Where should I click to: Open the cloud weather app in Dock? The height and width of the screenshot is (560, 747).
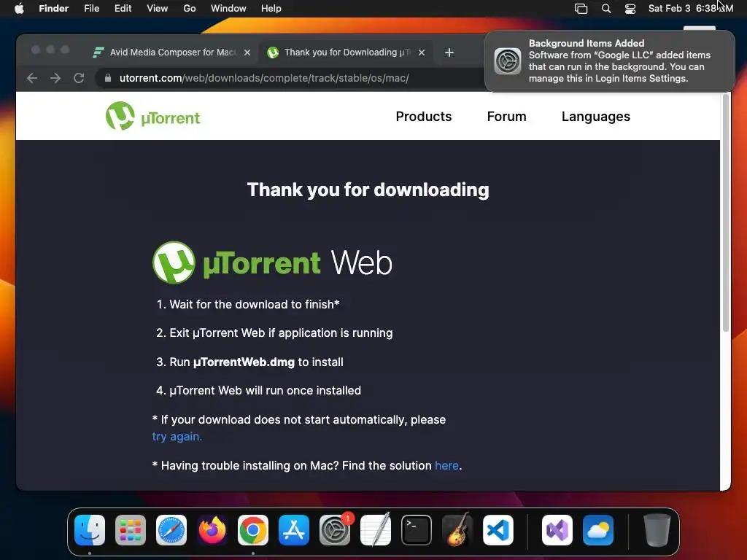click(598, 530)
